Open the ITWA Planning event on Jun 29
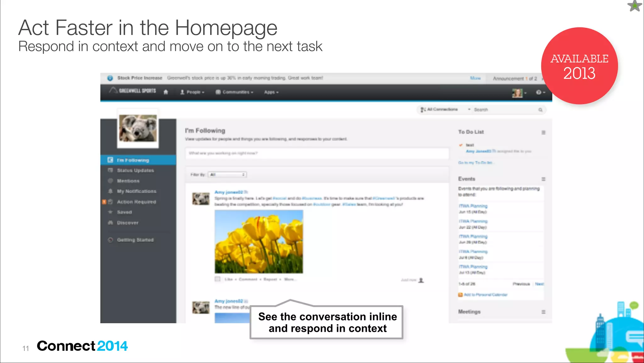The width and height of the screenshot is (644, 363). click(473, 236)
